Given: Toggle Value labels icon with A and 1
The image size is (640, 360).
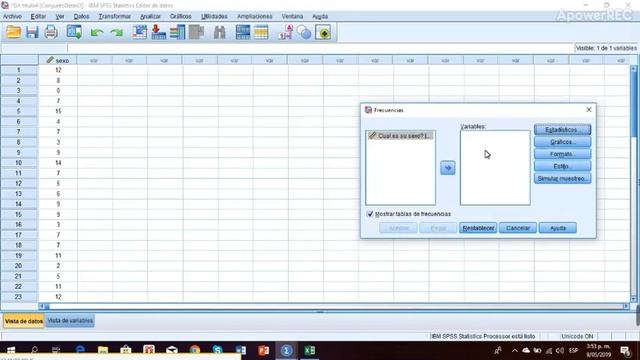Looking at the screenshot, I should tap(285, 32).
